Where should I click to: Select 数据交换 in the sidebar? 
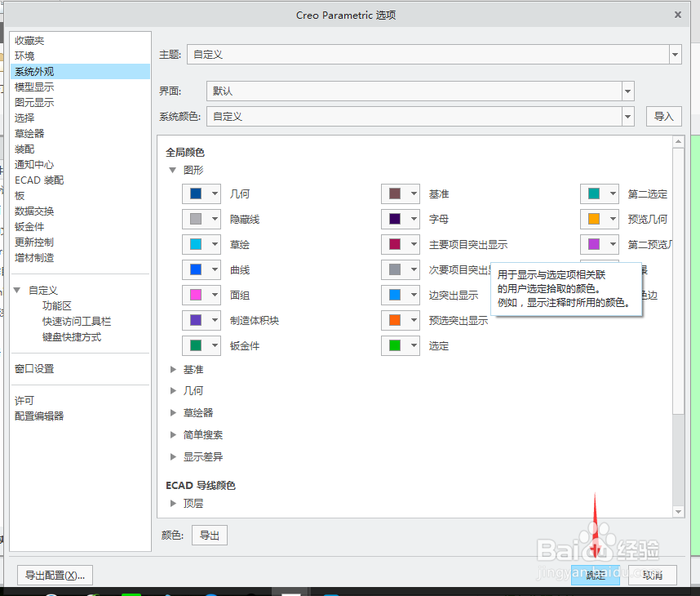(x=80, y=211)
